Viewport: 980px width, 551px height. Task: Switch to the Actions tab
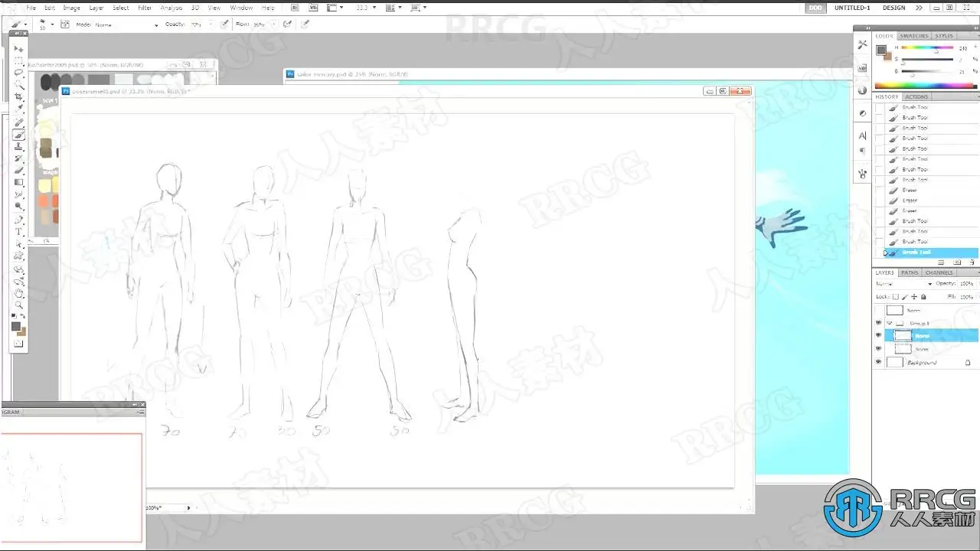(x=916, y=97)
